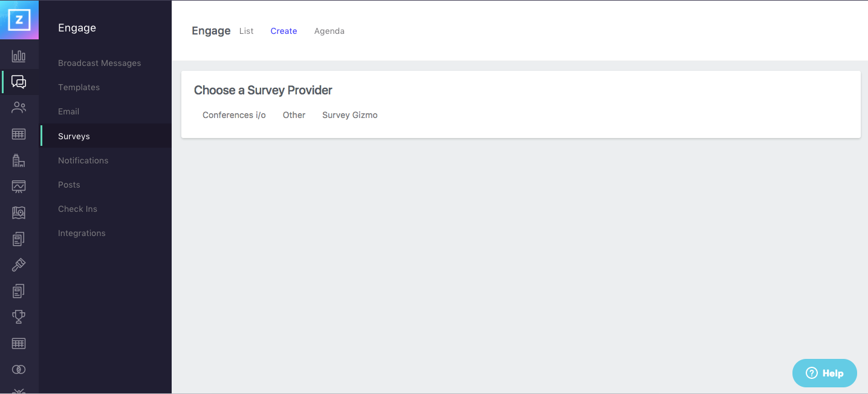The height and width of the screenshot is (394, 868).
Task: Open the trophy icon in sidebar
Action: (x=19, y=317)
